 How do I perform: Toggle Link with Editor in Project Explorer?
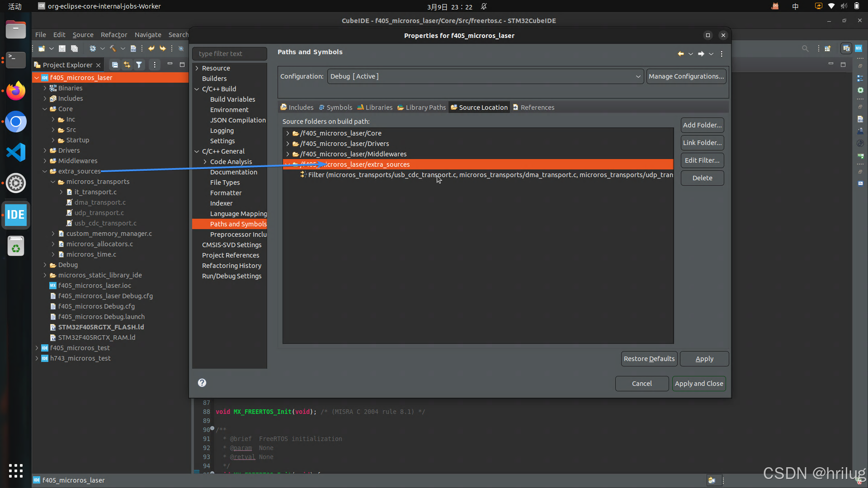point(127,65)
